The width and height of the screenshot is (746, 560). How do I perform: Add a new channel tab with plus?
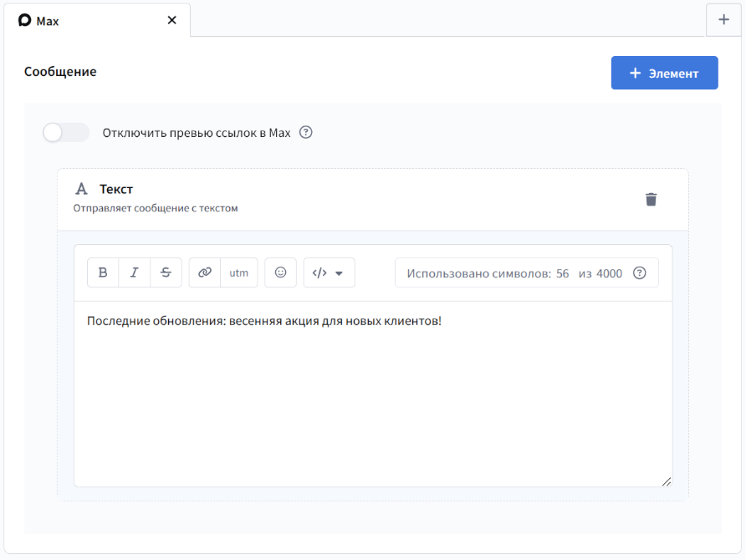point(723,20)
